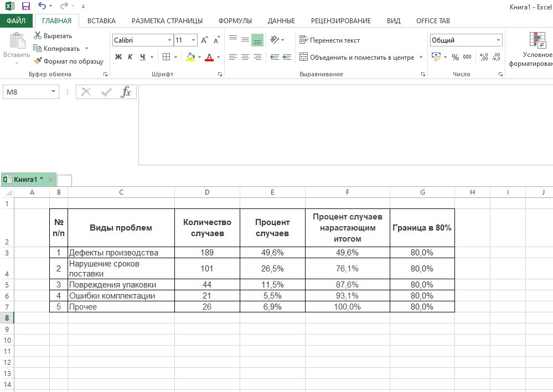Screen dimensions: 553x392
Task: Apply cell borders icon
Action: [x=166, y=57]
